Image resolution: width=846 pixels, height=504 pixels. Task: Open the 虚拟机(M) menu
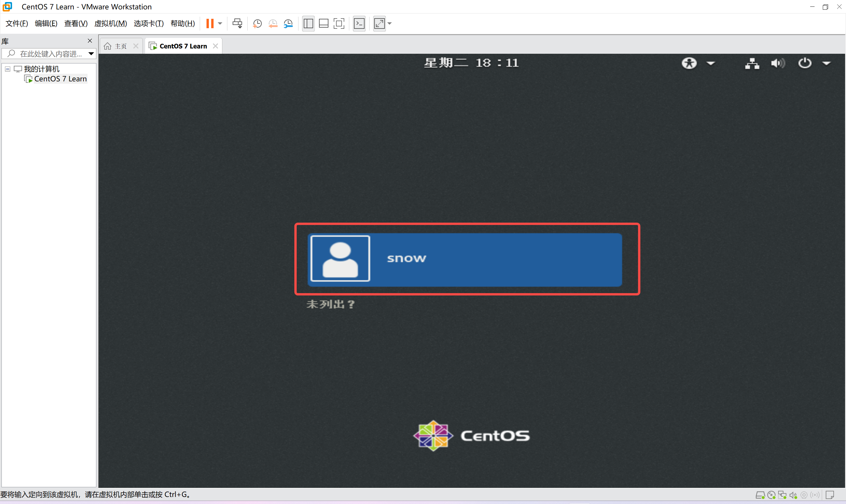pos(110,23)
